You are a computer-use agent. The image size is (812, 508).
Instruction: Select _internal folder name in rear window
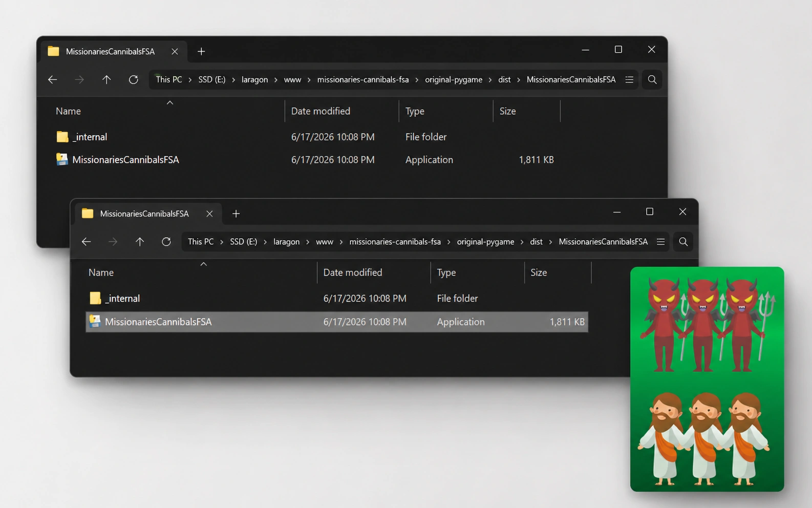tap(90, 137)
